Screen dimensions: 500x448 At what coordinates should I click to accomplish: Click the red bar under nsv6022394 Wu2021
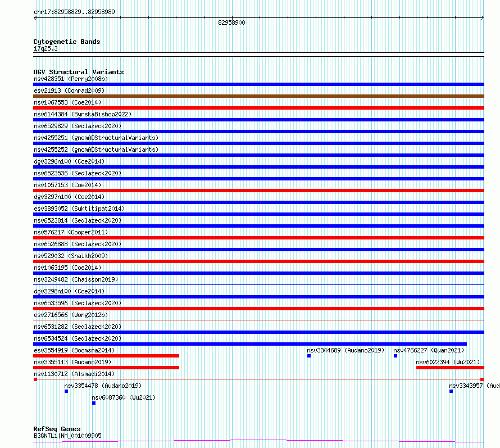click(x=450, y=368)
